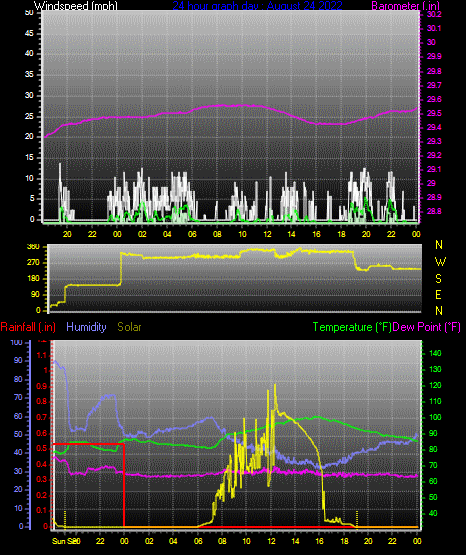Click windspeed scale value "45"
Viewport: 466px width, 555px height.
[29, 33]
